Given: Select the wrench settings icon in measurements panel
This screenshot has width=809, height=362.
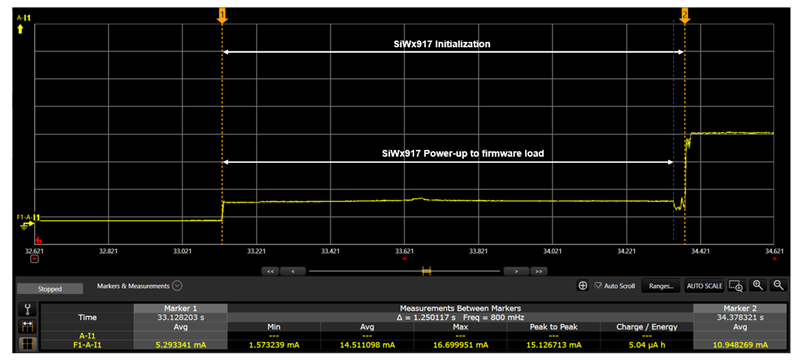Looking at the screenshot, I should pos(27,309).
